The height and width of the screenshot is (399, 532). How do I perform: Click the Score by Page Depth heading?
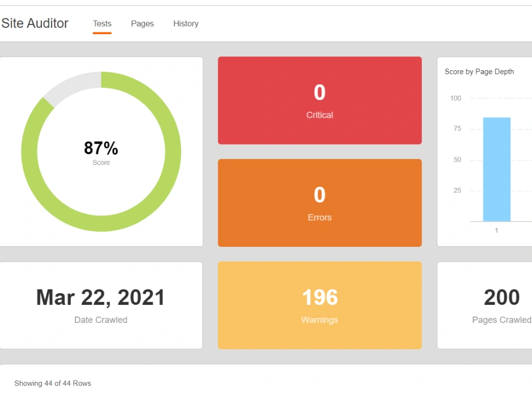point(479,72)
